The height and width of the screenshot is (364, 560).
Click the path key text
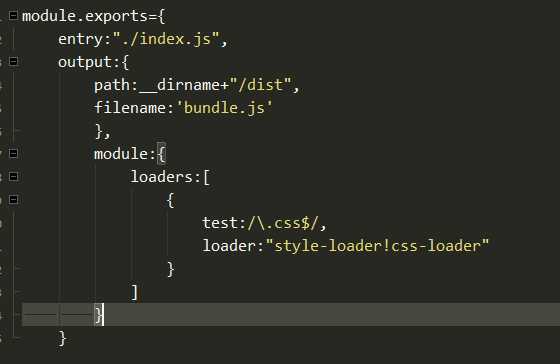[112, 86]
